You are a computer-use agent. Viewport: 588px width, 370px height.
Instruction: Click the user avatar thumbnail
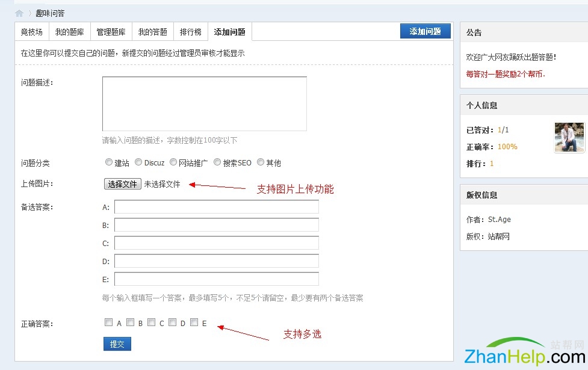pyautogui.click(x=569, y=137)
